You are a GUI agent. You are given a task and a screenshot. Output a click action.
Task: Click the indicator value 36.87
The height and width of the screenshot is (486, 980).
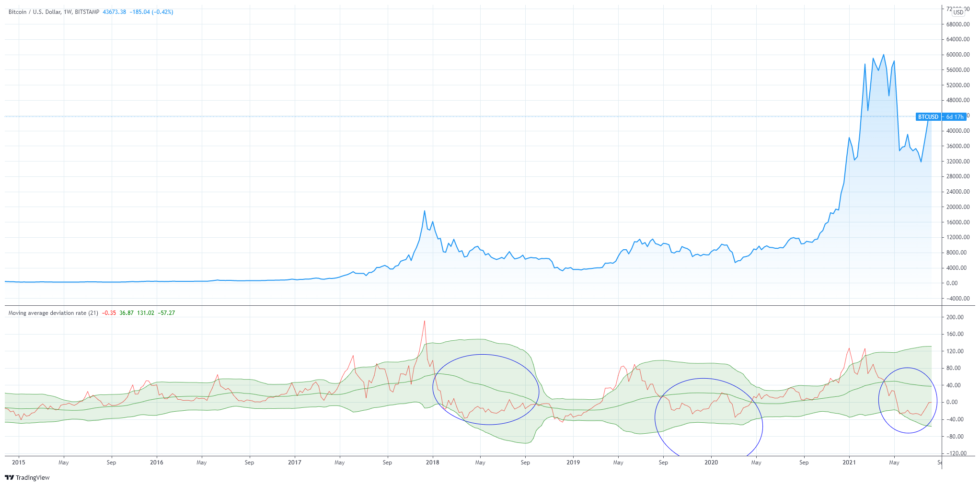pyautogui.click(x=127, y=313)
